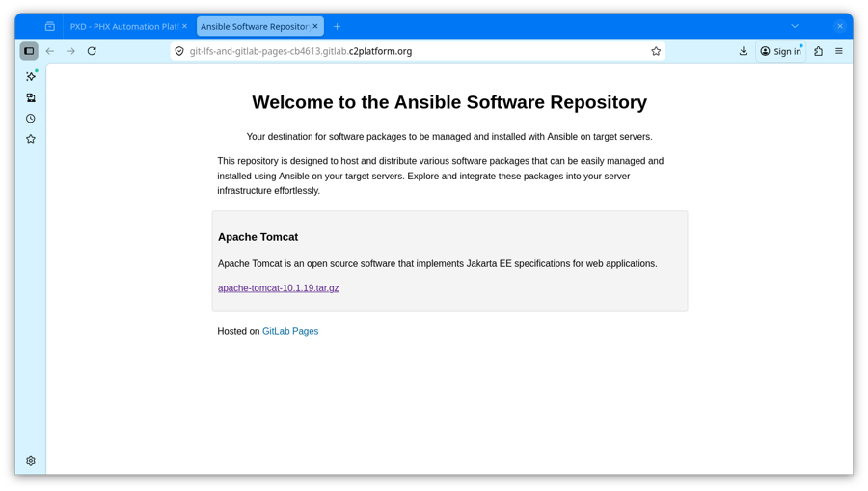868x491 pixels.
Task: Bookmark this page with the star
Action: pyautogui.click(x=656, y=51)
